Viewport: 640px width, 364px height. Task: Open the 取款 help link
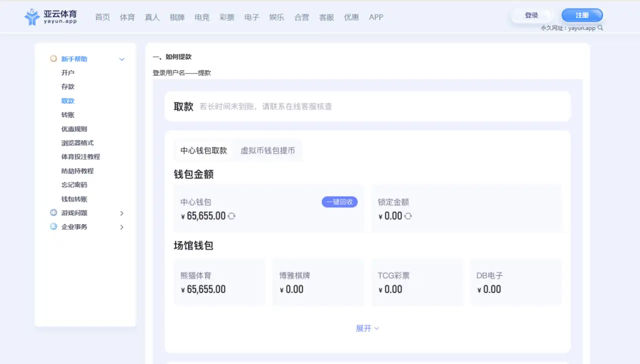point(68,101)
